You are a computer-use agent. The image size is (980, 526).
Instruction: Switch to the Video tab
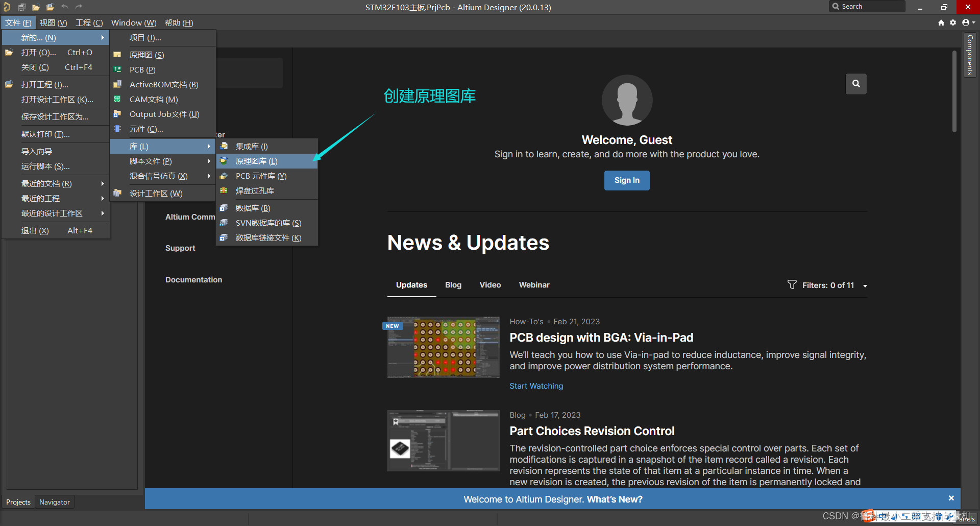[x=490, y=285]
